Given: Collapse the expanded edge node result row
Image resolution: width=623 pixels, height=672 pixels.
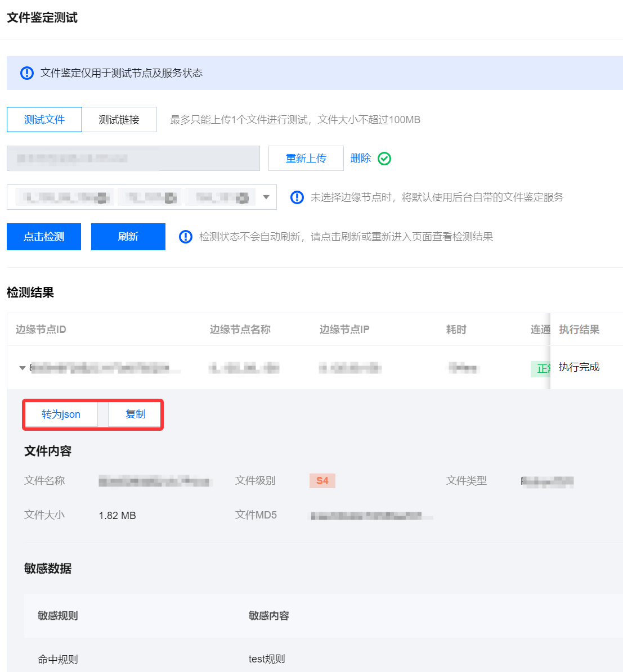Looking at the screenshot, I should pyautogui.click(x=23, y=368).
